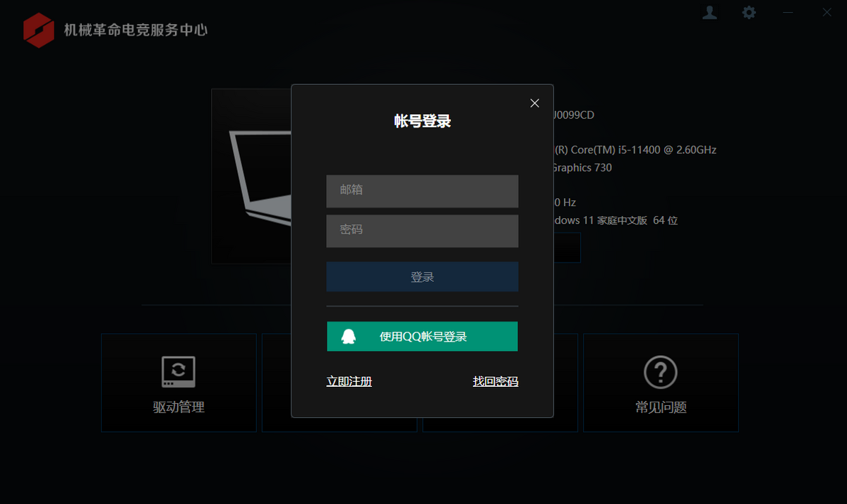Click the user account icon in title bar
847x504 pixels.
pos(709,13)
